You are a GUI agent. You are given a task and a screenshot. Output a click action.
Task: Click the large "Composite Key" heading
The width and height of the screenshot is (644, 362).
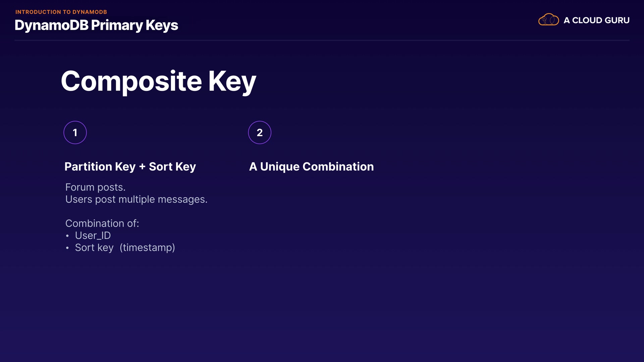[158, 81]
